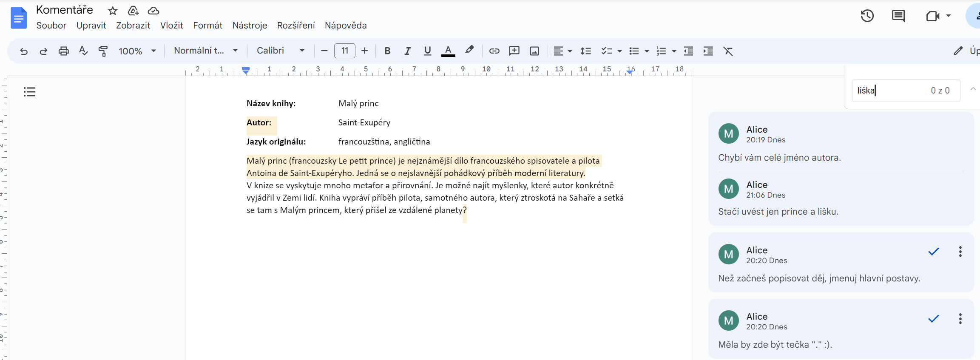Clear formatting using the toolbar icon
The width and height of the screenshot is (980, 360).
(728, 51)
